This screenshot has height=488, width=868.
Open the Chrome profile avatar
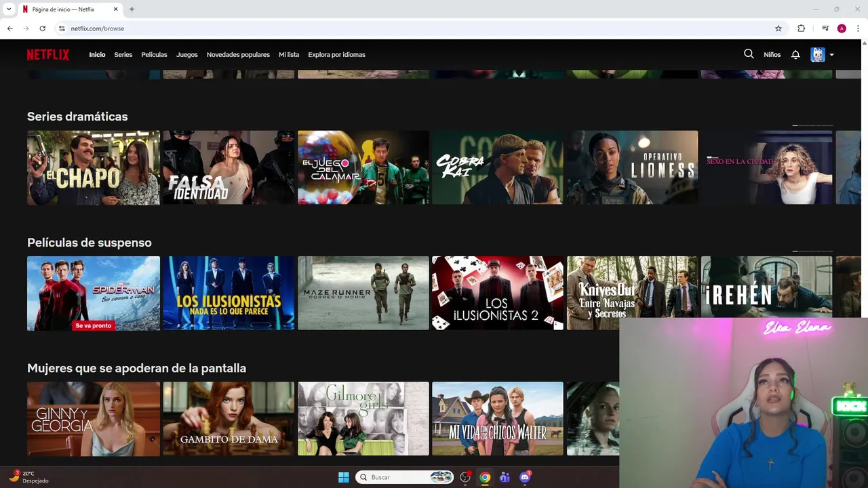[842, 28]
